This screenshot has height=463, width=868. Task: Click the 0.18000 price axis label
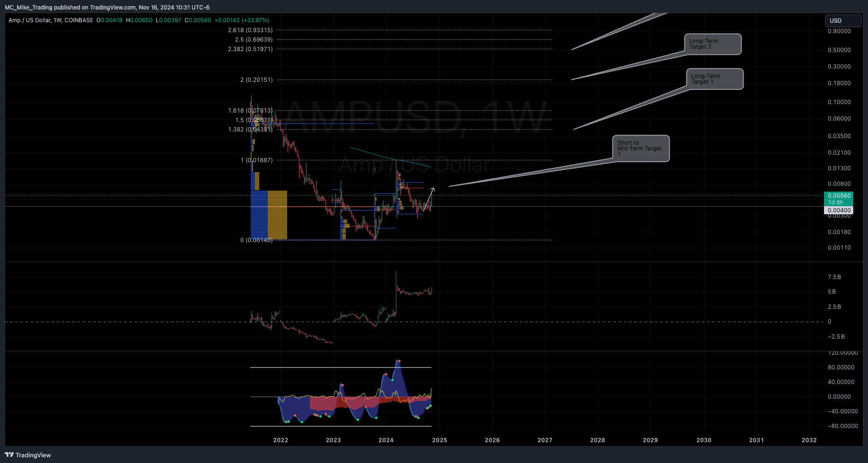[839, 83]
